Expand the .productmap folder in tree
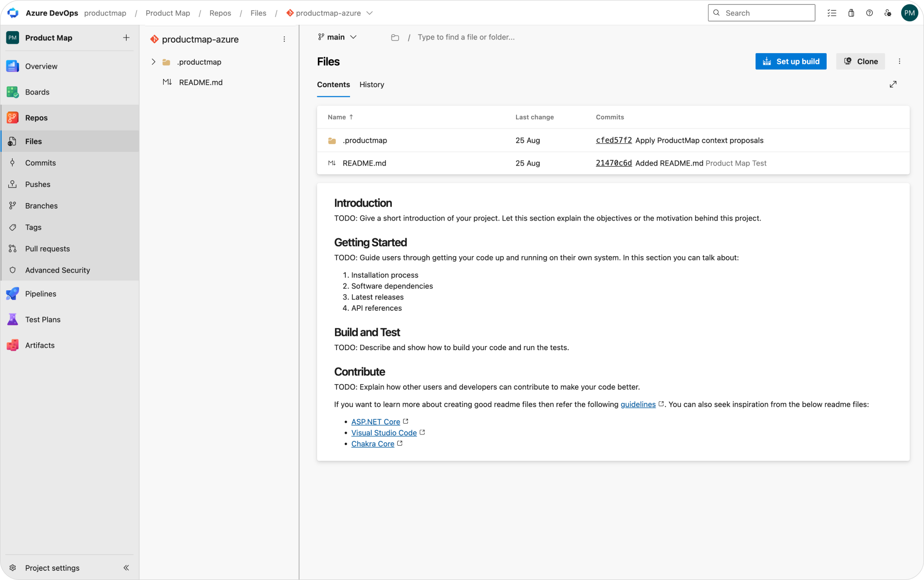 coord(153,62)
